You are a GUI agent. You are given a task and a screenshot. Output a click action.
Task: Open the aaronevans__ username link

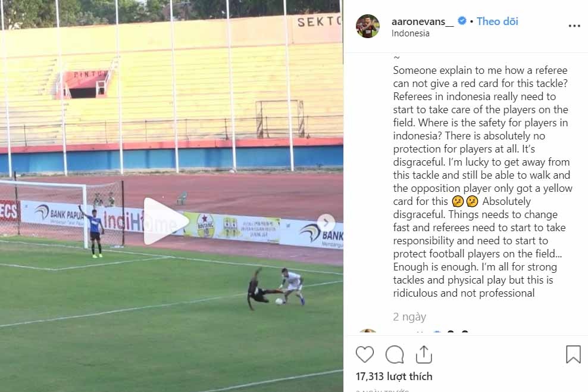click(x=423, y=21)
